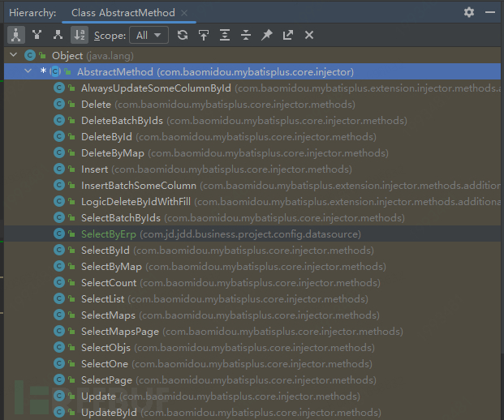Image resolution: width=504 pixels, height=420 pixels.
Task: Open the hierarchy panel settings gear
Action: pos(468,12)
